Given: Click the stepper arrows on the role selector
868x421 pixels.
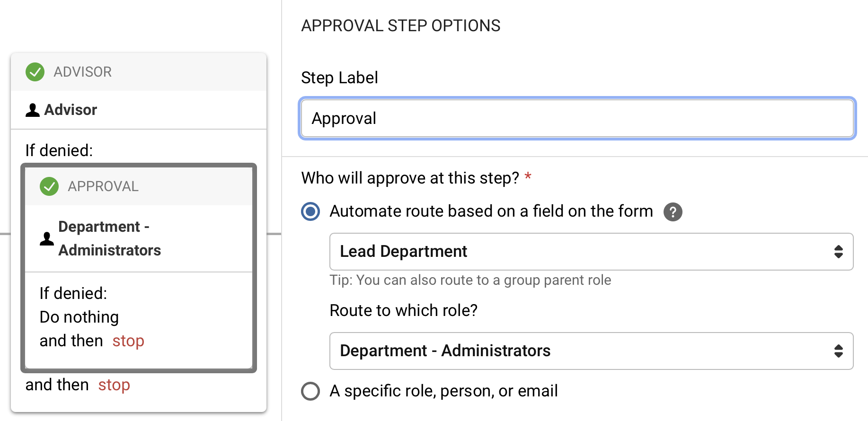Looking at the screenshot, I should pos(839,351).
